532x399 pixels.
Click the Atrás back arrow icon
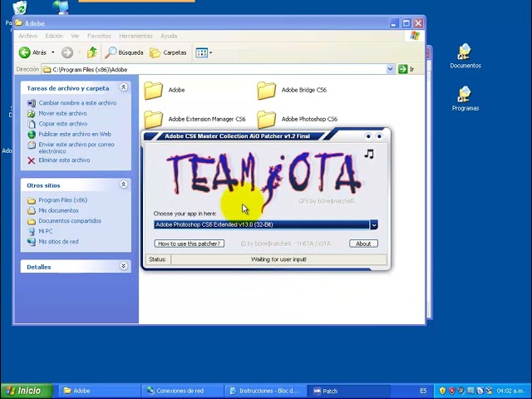pyautogui.click(x=24, y=52)
